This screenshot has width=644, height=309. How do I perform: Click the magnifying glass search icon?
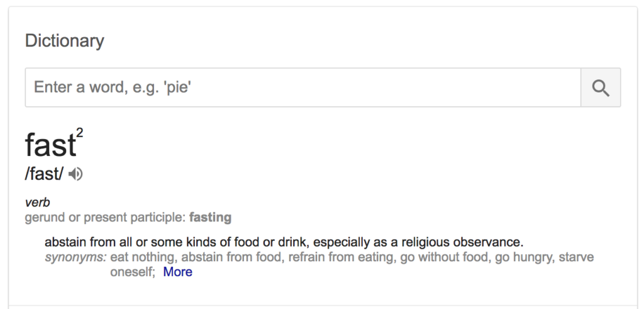[601, 88]
